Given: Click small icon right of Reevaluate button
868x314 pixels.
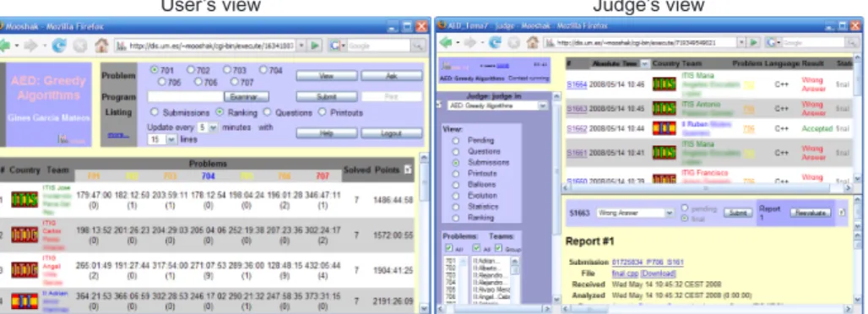Looking at the screenshot, I should (x=842, y=213).
